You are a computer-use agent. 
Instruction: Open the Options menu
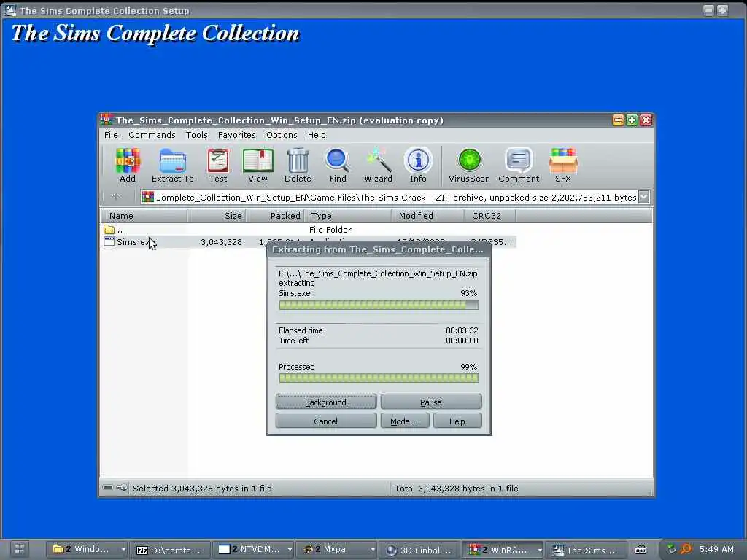point(282,135)
